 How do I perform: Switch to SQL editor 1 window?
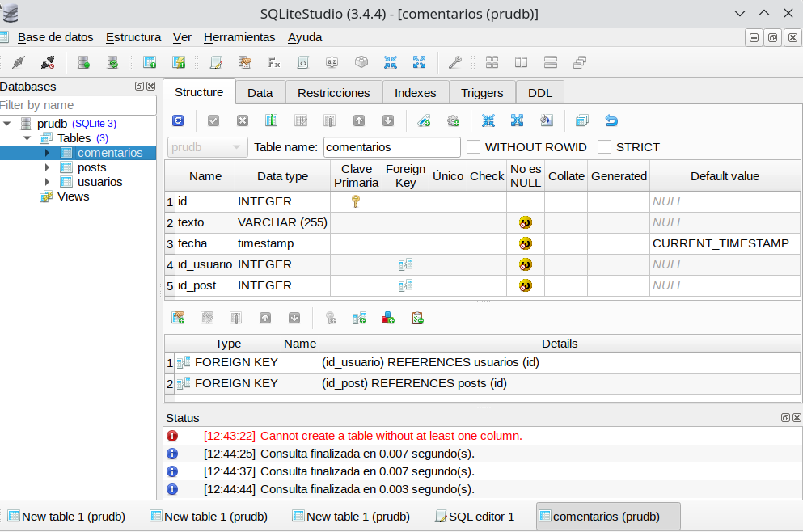(x=474, y=517)
